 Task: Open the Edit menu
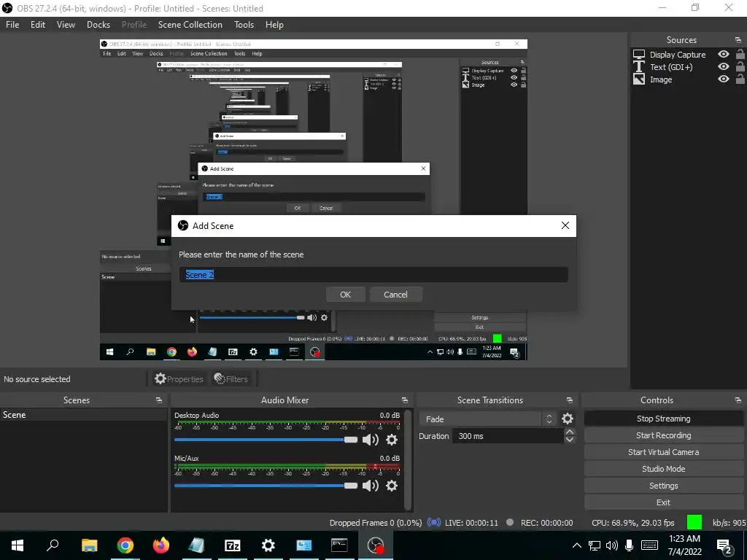click(38, 25)
